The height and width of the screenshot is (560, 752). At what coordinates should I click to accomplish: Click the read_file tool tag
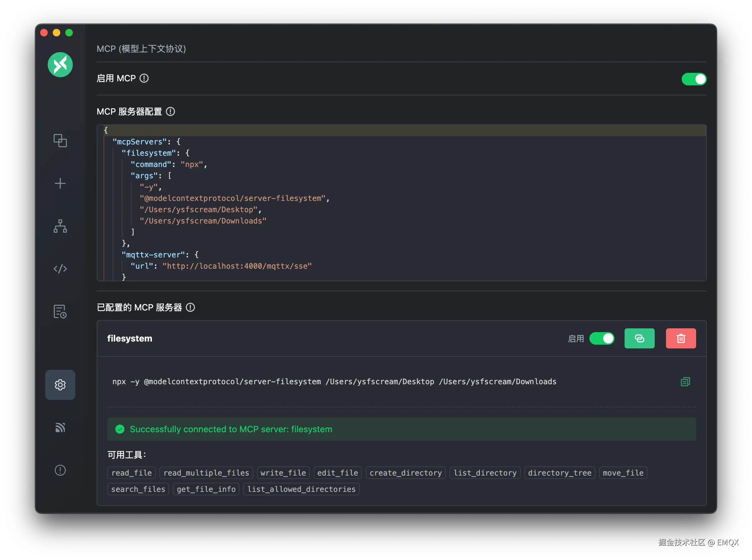132,473
